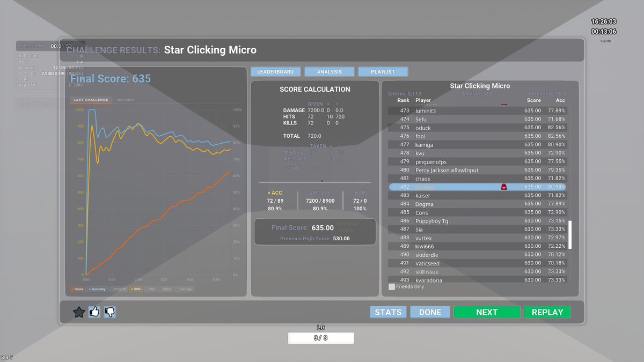Give the scenario a thumbs up

pos(94,312)
